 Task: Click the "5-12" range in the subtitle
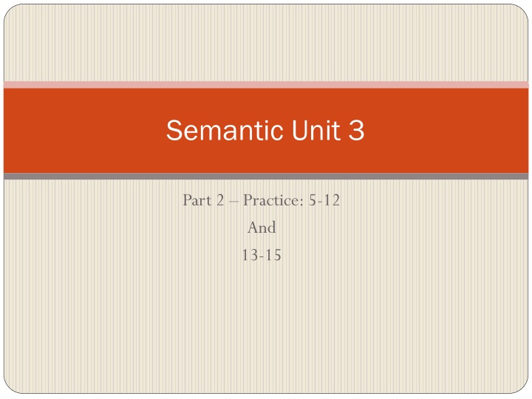tap(324, 200)
